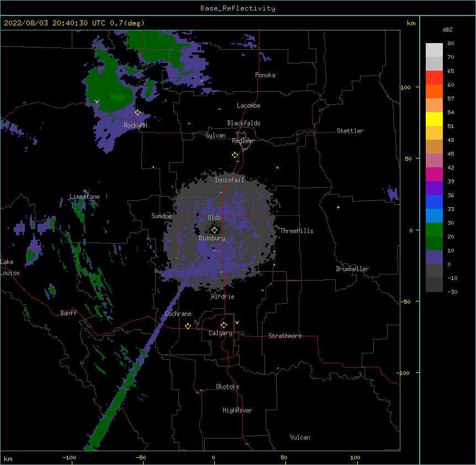Click the Lake Louise label

(x=10, y=267)
